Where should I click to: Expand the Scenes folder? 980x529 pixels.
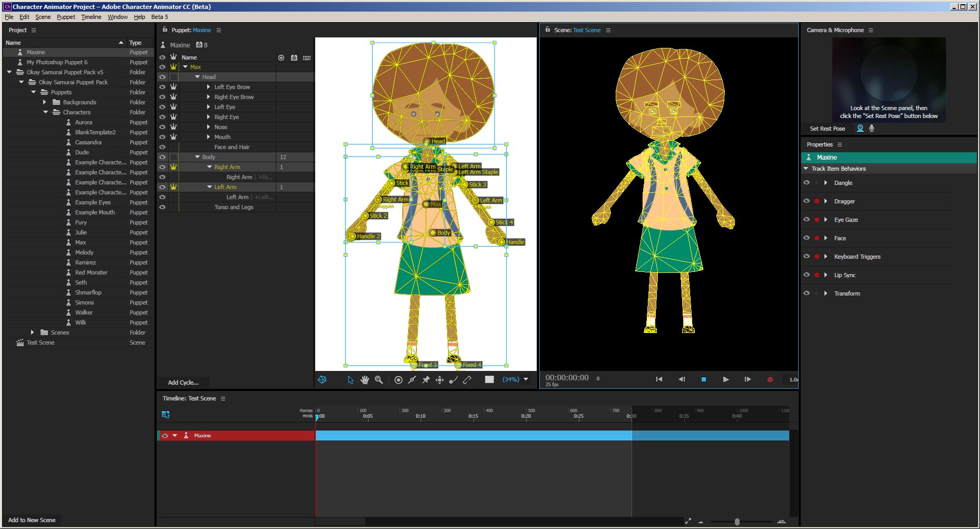click(x=32, y=332)
